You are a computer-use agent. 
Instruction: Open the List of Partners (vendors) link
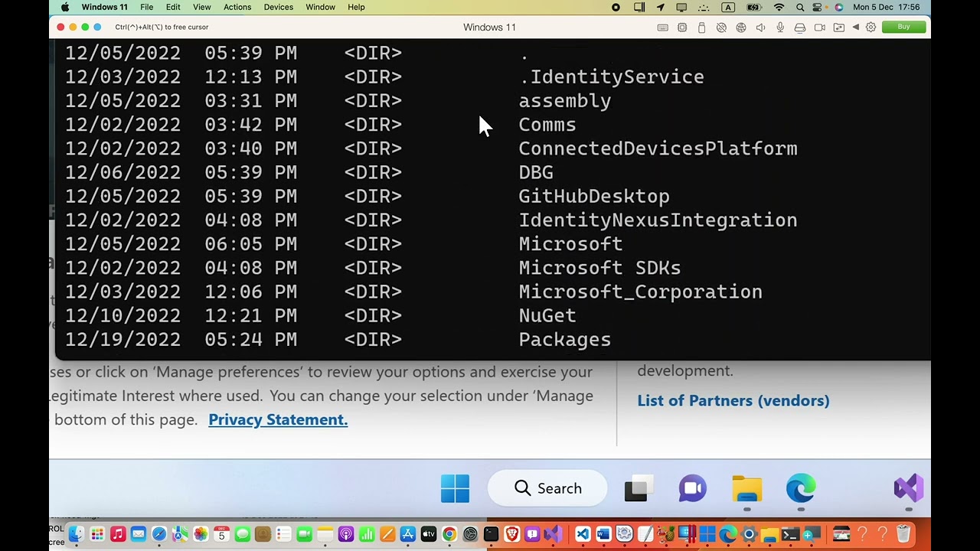click(733, 400)
